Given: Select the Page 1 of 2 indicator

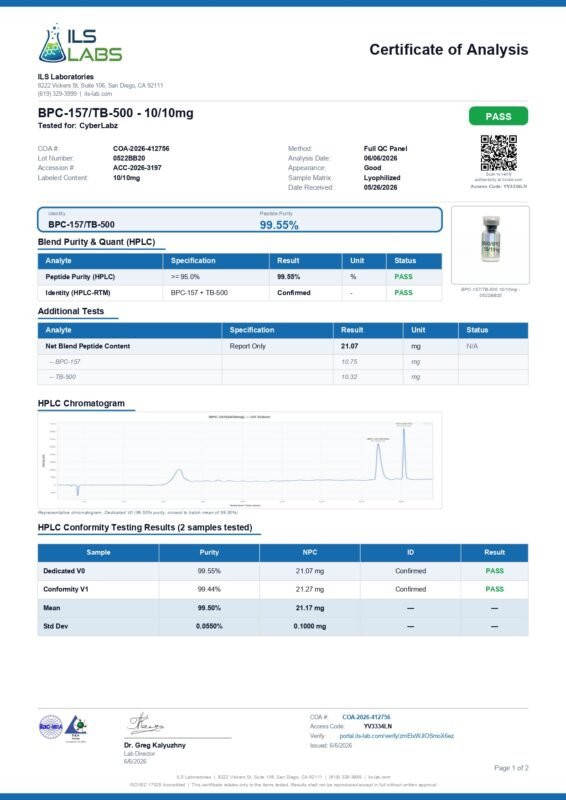Looking at the screenshot, I should (511, 768).
